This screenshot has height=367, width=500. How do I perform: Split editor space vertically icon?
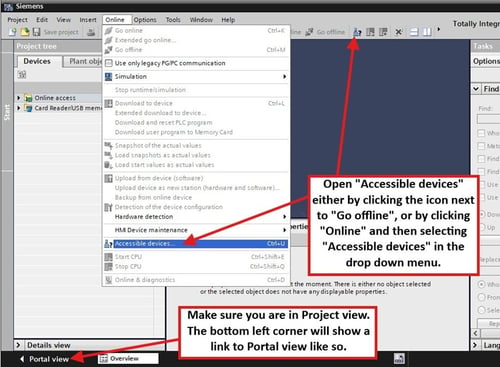tap(427, 32)
